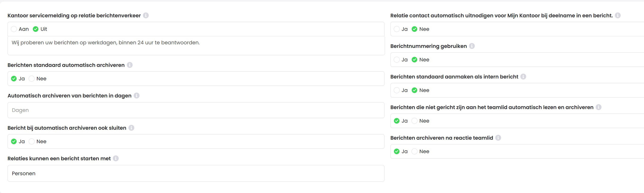Click info icon beside Berichtnummering gebruiken
Screen dimensions: 644x193
pyautogui.click(x=472, y=46)
